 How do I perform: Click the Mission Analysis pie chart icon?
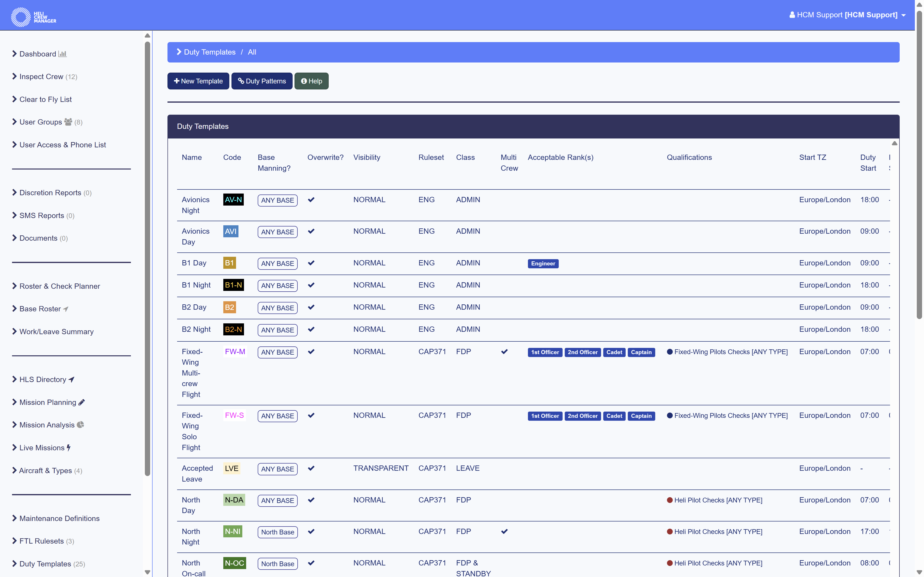click(x=80, y=425)
